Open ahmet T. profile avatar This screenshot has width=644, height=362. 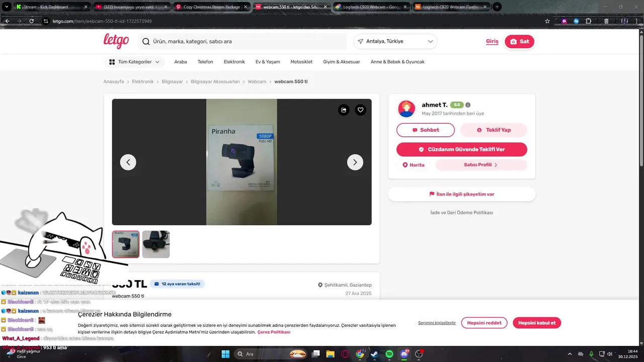pyautogui.click(x=407, y=109)
